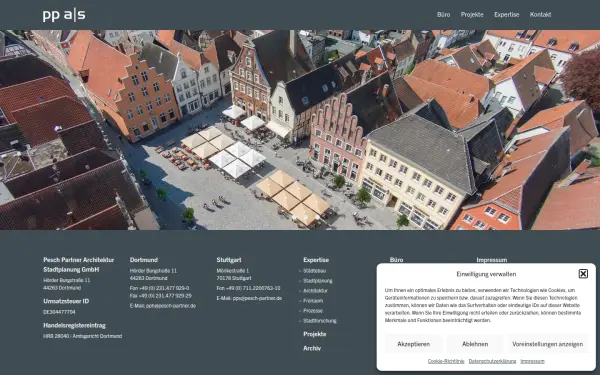600x375 pixels.
Task: Open the Cookie-Richtlinie link
Action: [446, 361]
